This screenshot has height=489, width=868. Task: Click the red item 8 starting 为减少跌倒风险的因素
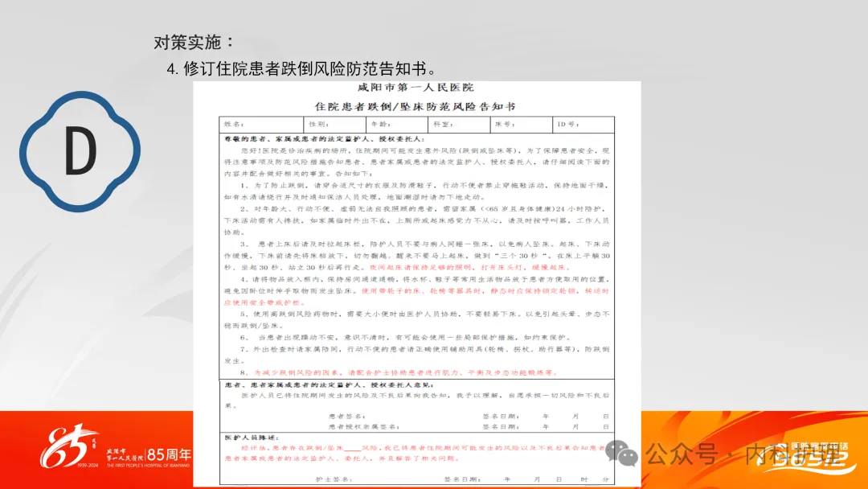pos(399,372)
